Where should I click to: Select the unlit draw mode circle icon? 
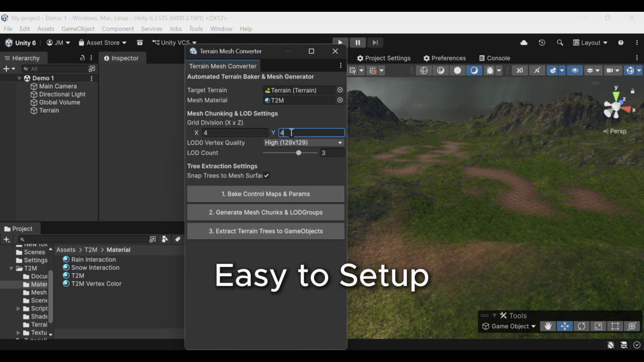click(457, 71)
